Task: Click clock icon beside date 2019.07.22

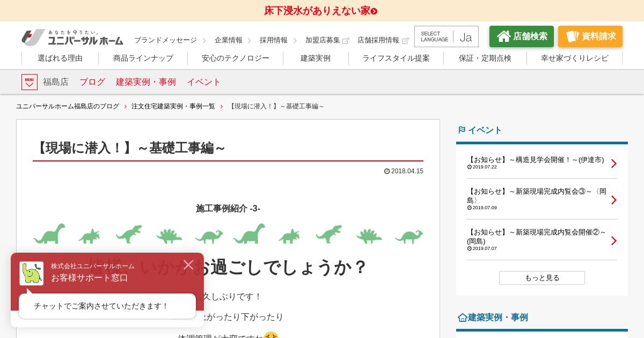Action: [x=469, y=167]
